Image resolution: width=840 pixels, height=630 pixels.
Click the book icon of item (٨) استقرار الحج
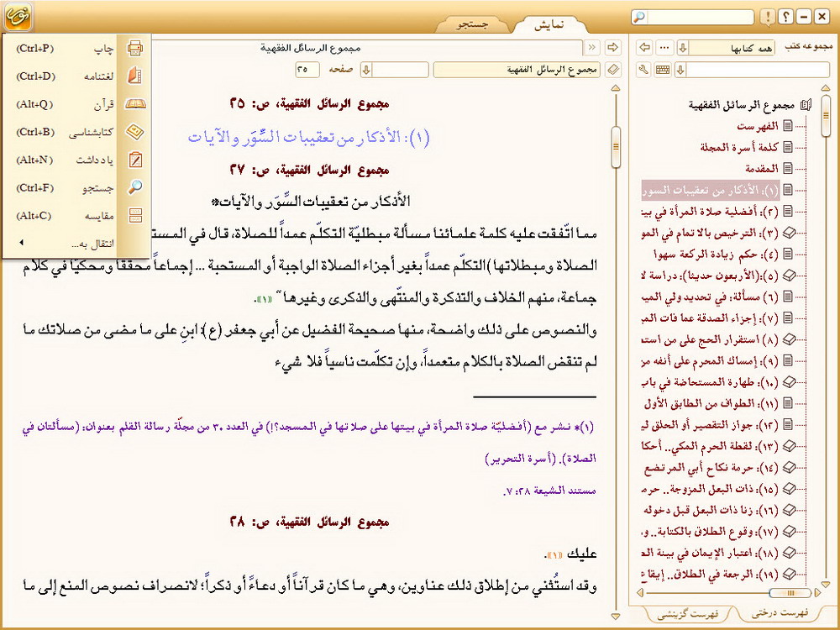click(789, 339)
